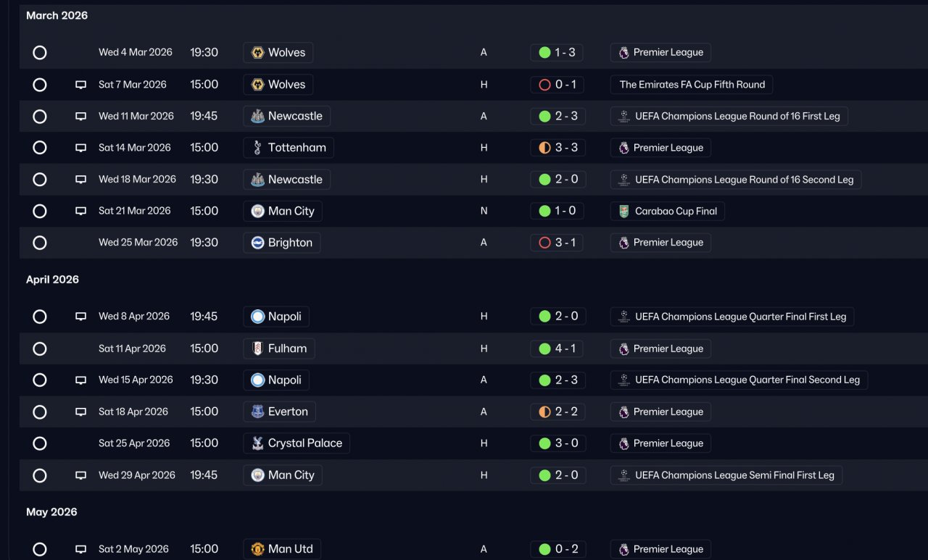Image resolution: width=928 pixels, height=560 pixels.
Task: Click the Tottenham club crest
Action: click(257, 148)
